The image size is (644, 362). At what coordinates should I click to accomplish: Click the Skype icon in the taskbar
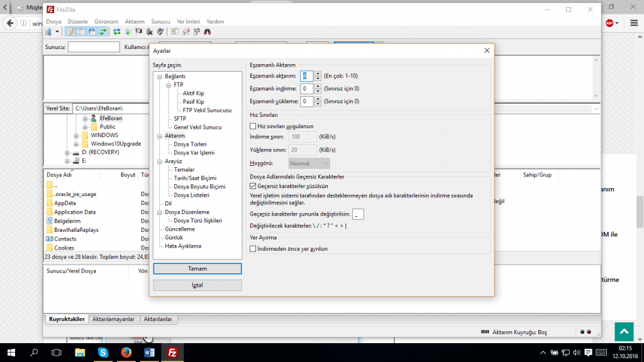(103, 353)
